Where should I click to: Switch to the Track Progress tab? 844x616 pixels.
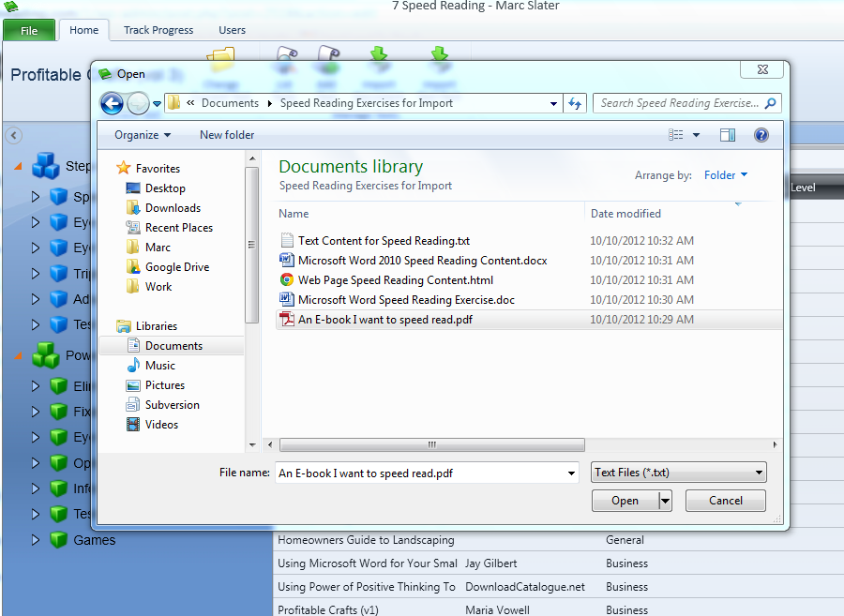tap(158, 30)
